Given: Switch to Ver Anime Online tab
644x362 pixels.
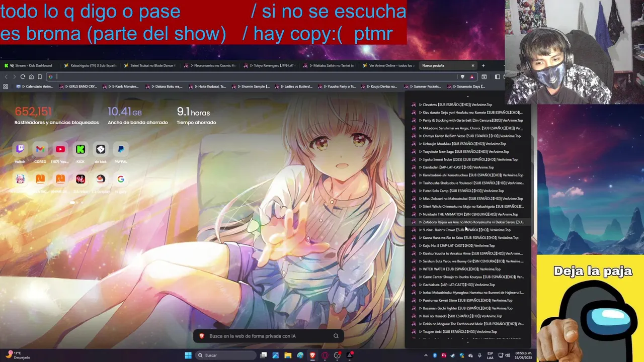Looking at the screenshot, I should (388, 65).
